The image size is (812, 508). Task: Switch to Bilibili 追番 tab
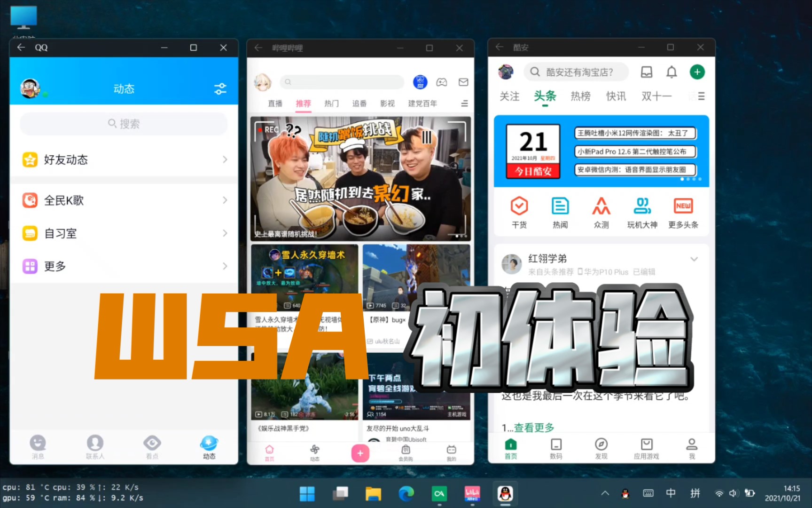359,103
